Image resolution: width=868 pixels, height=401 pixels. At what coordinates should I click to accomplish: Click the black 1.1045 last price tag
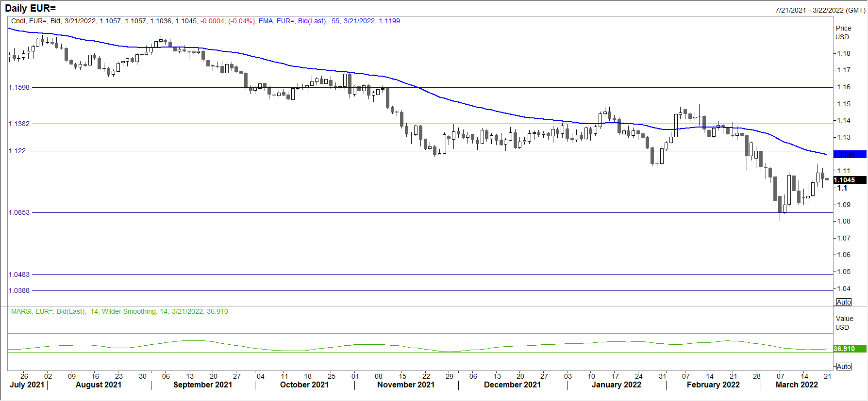pyautogui.click(x=850, y=180)
